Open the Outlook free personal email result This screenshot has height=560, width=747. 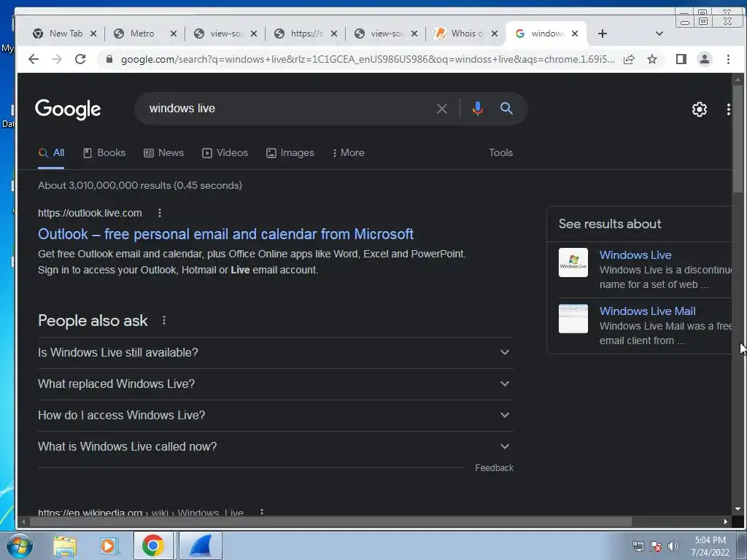pyautogui.click(x=226, y=234)
